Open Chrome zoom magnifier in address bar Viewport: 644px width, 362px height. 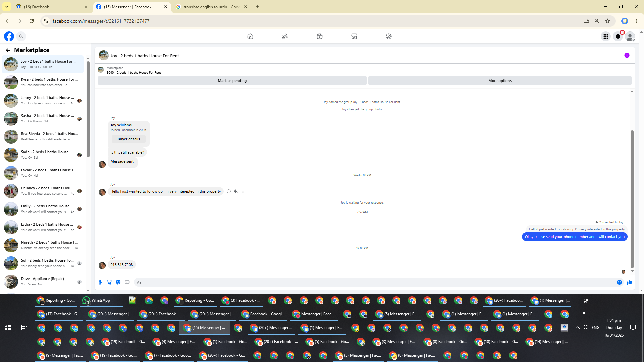coord(597,21)
